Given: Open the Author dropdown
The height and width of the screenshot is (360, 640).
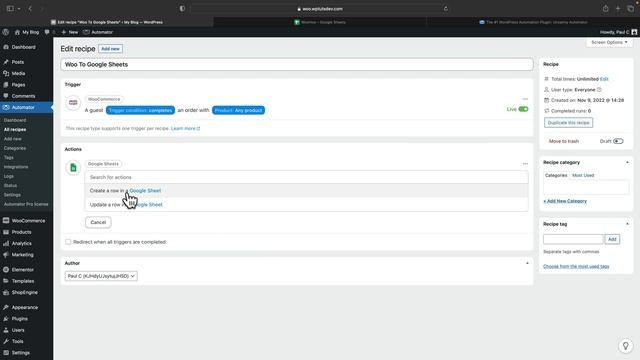Looking at the screenshot, I should [101, 276].
